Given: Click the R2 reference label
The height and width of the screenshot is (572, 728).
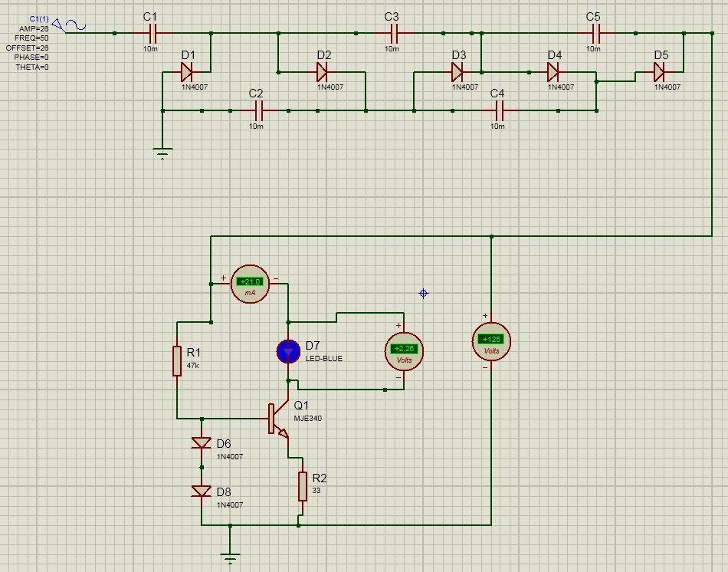Looking at the screenshot, I should point(320,478).
